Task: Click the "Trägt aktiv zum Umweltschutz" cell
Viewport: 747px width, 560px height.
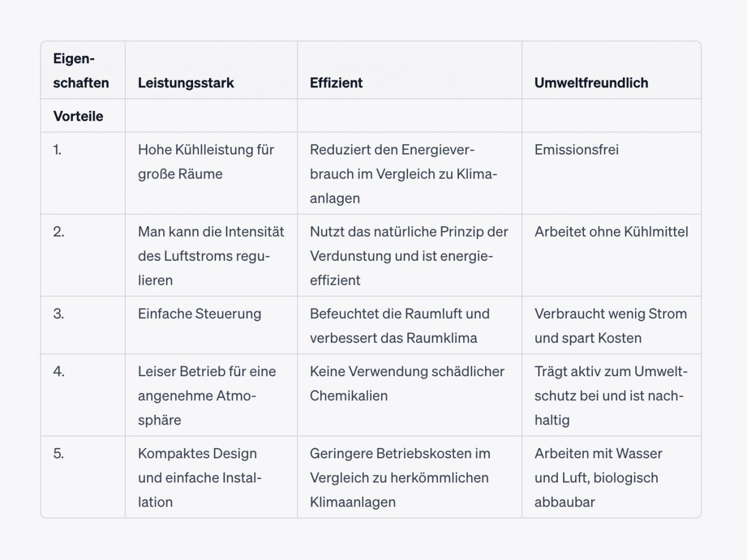Action: [610, 395]
